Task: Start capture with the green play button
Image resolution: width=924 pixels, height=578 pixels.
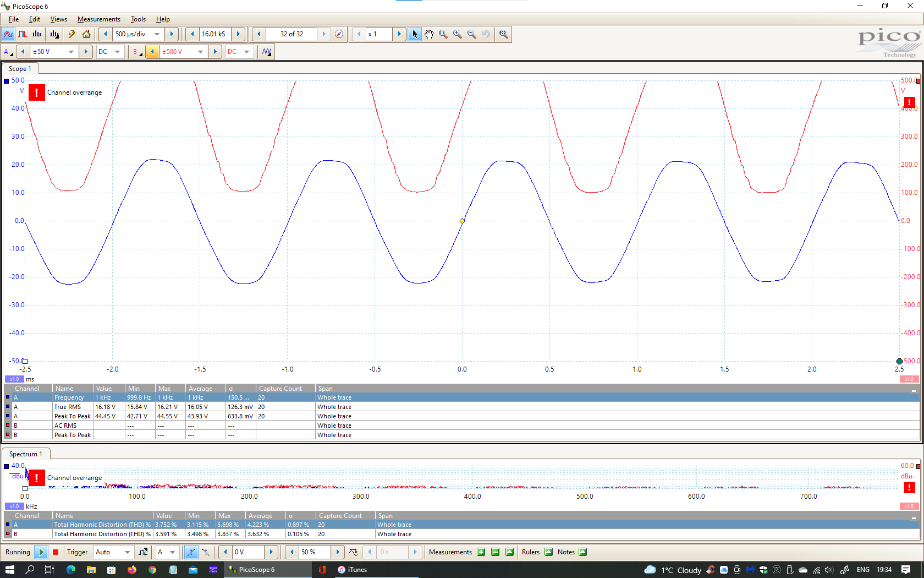Action: coord(41,552)
